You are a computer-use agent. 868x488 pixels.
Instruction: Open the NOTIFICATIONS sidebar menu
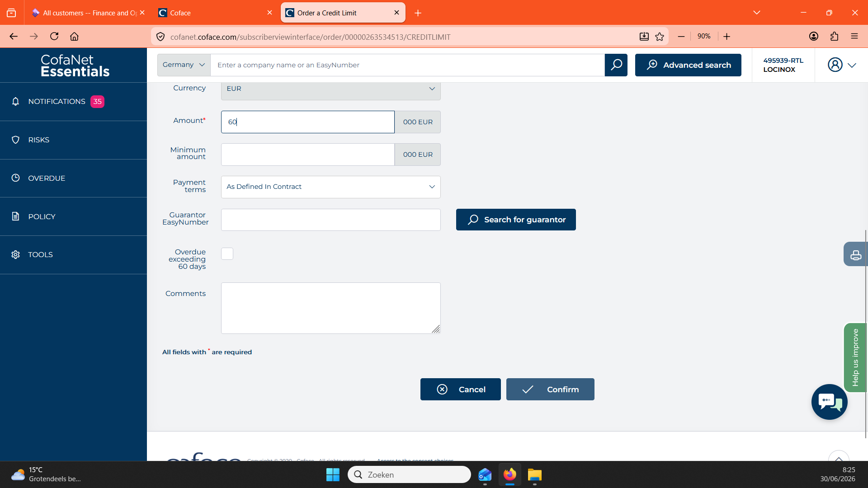73,102
